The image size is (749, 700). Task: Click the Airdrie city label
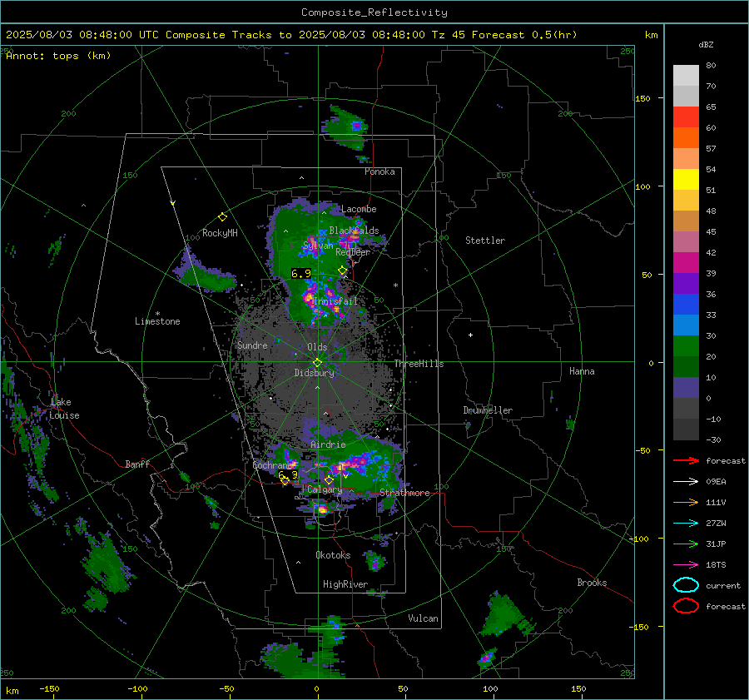[x=328, y=444]
